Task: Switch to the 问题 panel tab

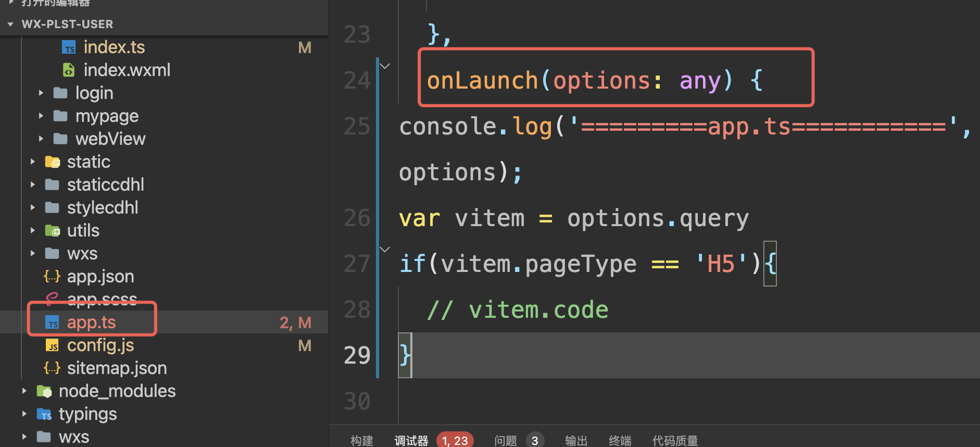Action: pyautogui.click(x=506, y=441)
